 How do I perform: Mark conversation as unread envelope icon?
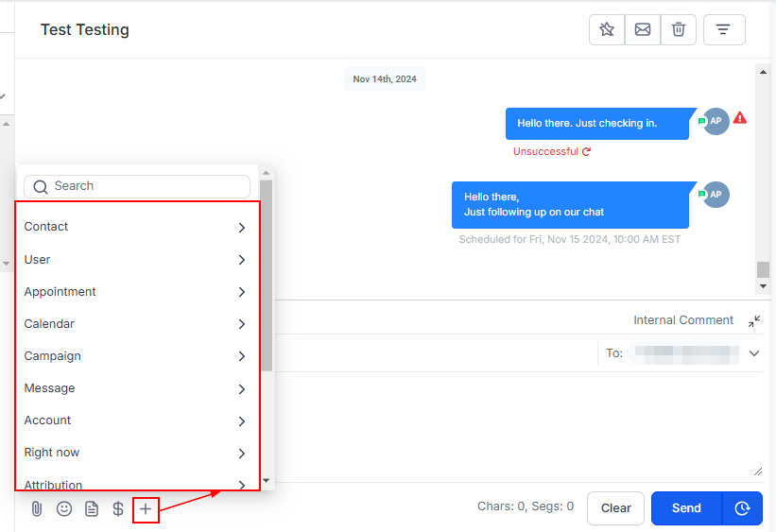pyautogui.click(x=643, y=29)
